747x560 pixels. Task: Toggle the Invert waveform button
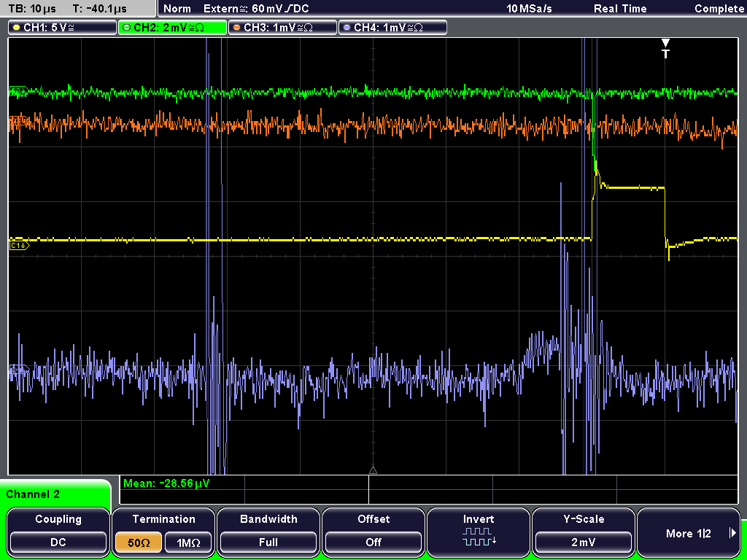point(479,532)
